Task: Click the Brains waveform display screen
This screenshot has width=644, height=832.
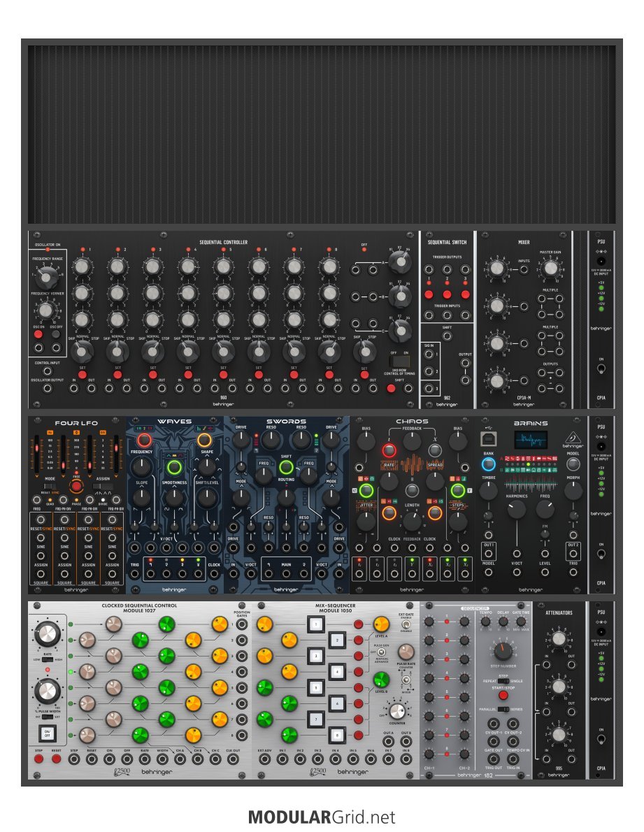Action: 531,439
